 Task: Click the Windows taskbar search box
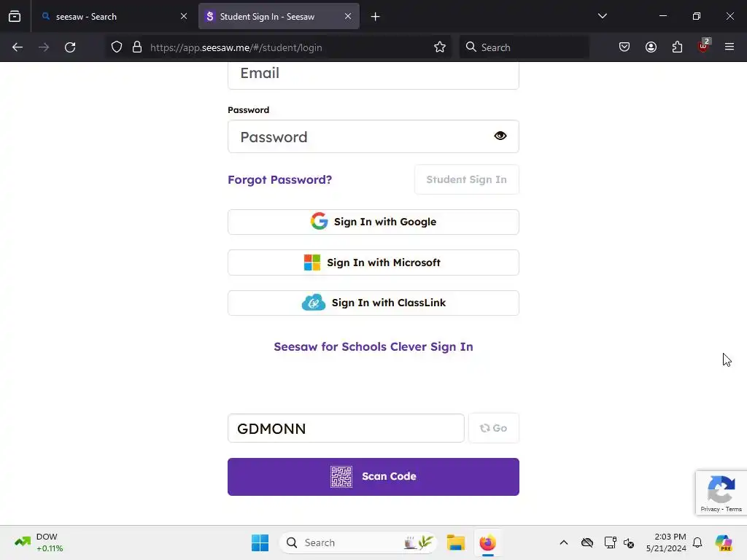358,542
